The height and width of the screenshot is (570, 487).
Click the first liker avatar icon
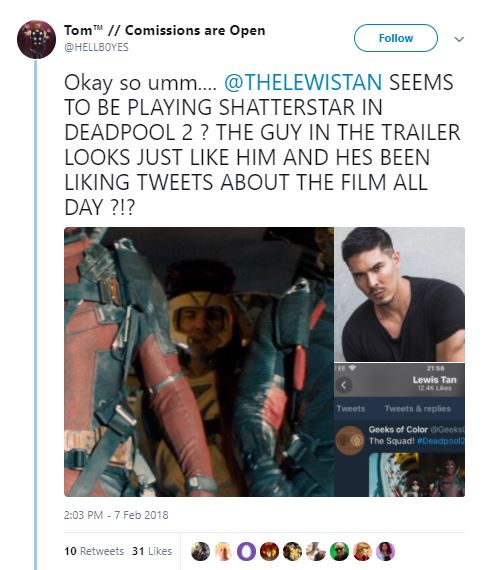pyautogui.click(x=200, y=551)
